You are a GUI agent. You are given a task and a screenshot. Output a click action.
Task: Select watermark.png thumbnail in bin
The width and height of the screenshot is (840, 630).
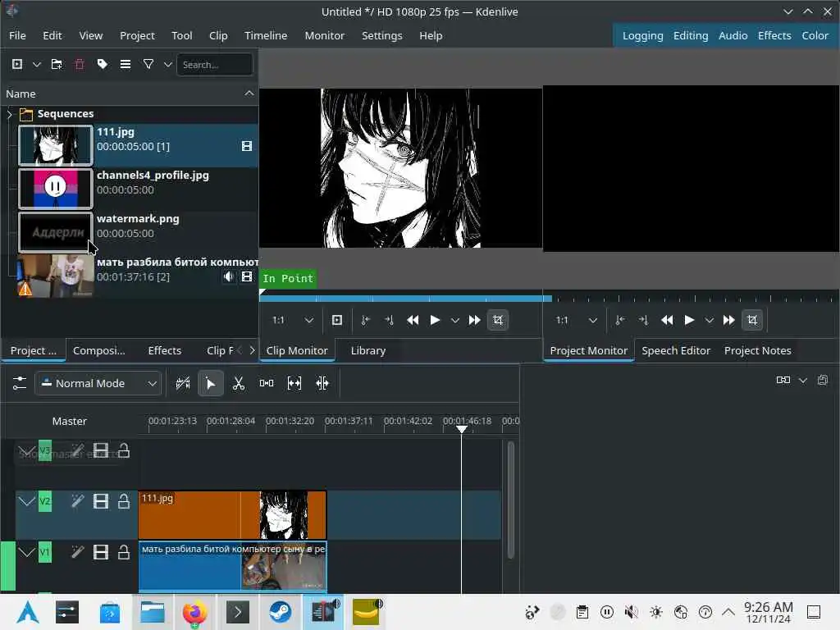point(56,232)
